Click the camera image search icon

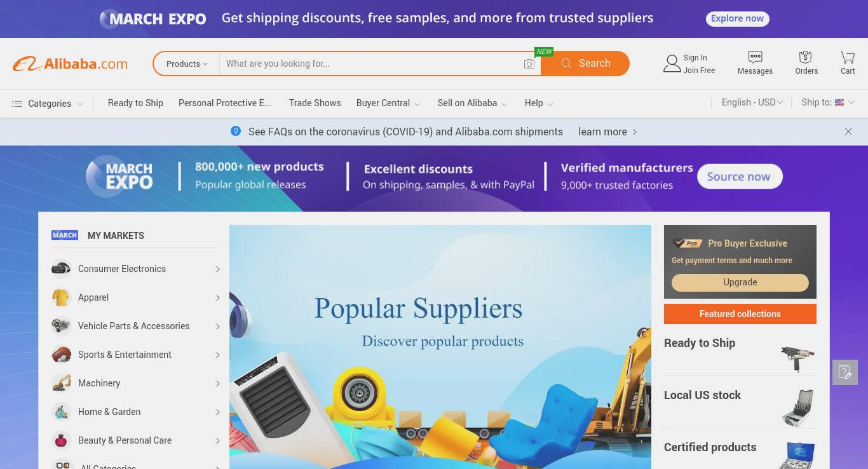(x=529, y=64)
